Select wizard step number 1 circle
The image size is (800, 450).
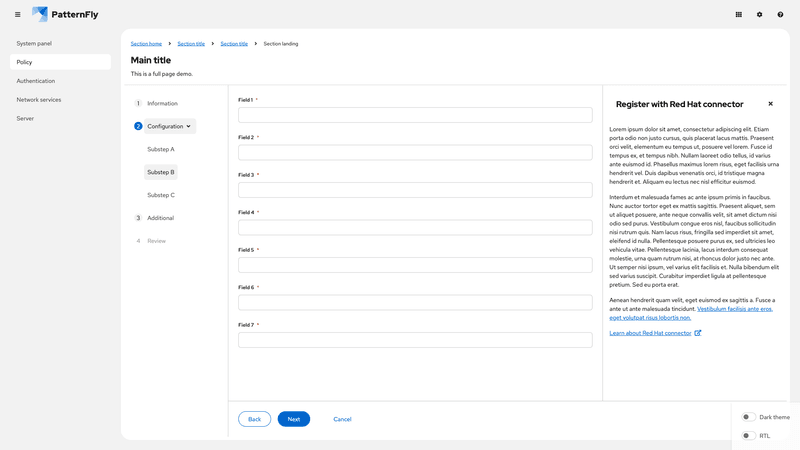138,103
